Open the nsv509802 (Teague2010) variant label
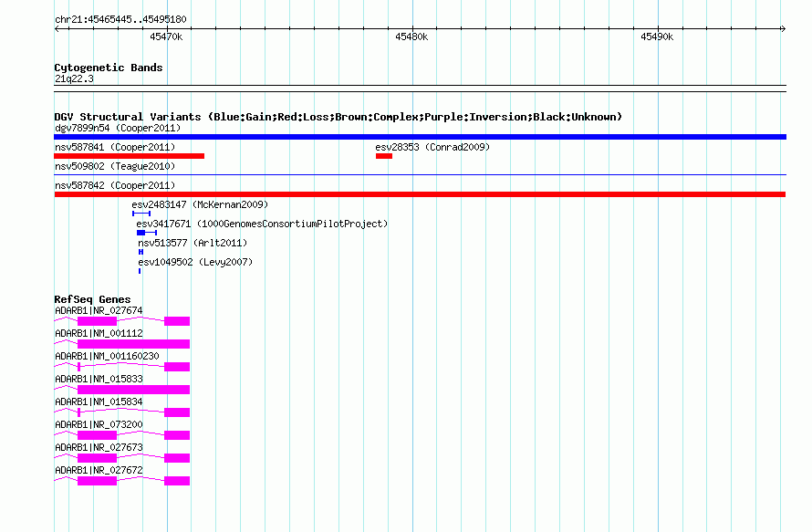Image resolution: width=812 pixels, height=532 pixels. click(x=115, y=166)
